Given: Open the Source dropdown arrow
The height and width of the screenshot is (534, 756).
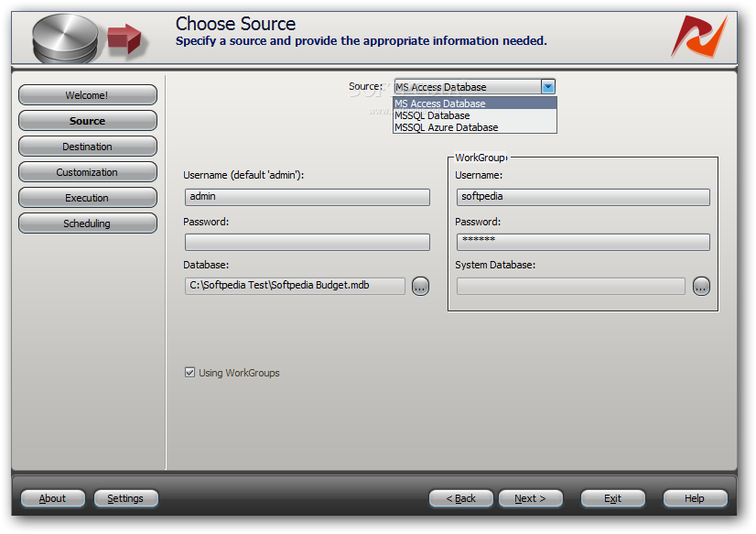Looking at the screenshot, I should click(x=547, y=87).
